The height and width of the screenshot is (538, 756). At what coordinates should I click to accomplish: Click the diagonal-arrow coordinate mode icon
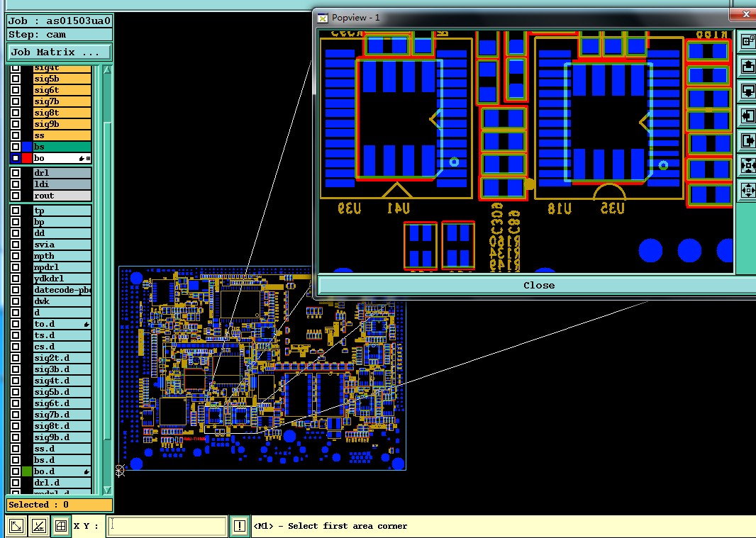16,526
